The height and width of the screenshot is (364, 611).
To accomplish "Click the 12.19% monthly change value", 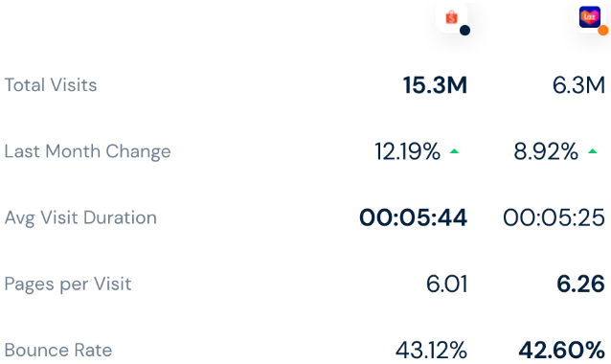I will click(408, 151).
